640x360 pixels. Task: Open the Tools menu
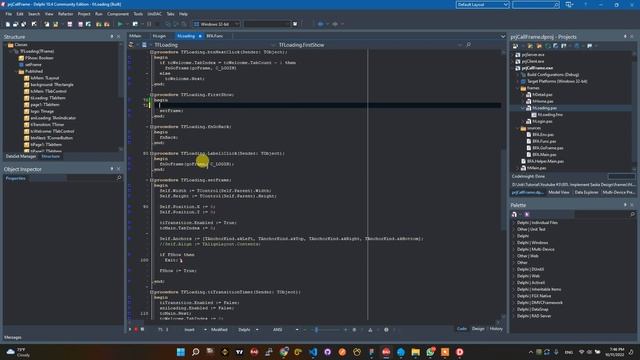(x=138, y=14)
